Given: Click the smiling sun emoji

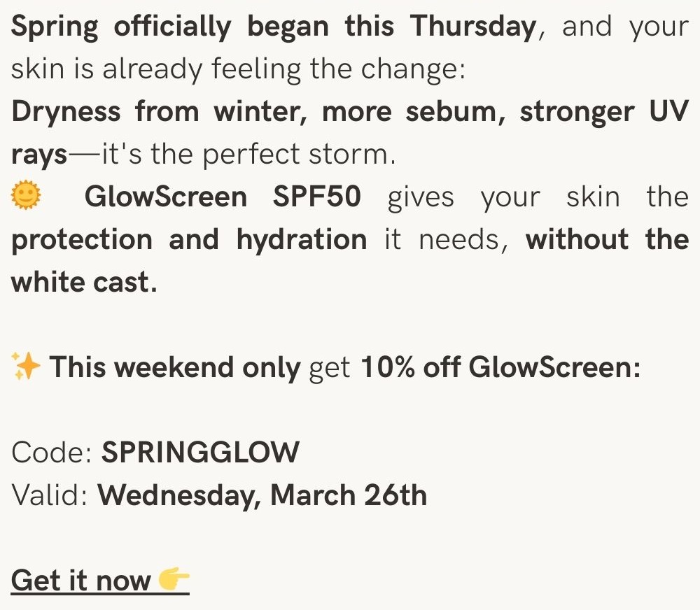Looking at the screenshot, I should (x=26, y=195).
